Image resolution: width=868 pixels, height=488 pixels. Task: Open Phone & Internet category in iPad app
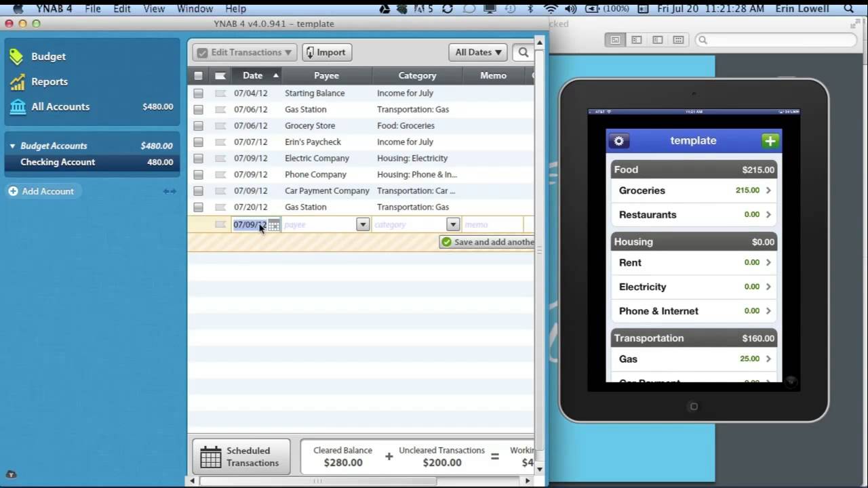tap(694, 311)
